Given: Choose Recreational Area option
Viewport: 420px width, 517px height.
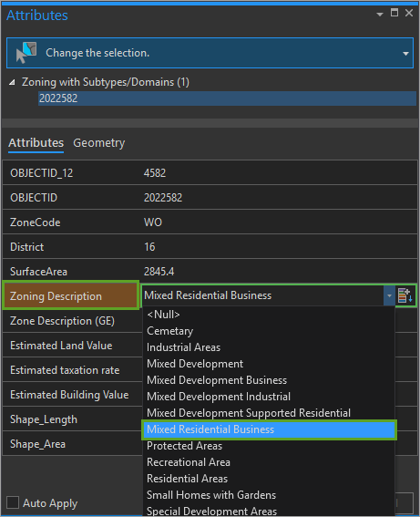Looking at the screenshot, I should (269, 462).
